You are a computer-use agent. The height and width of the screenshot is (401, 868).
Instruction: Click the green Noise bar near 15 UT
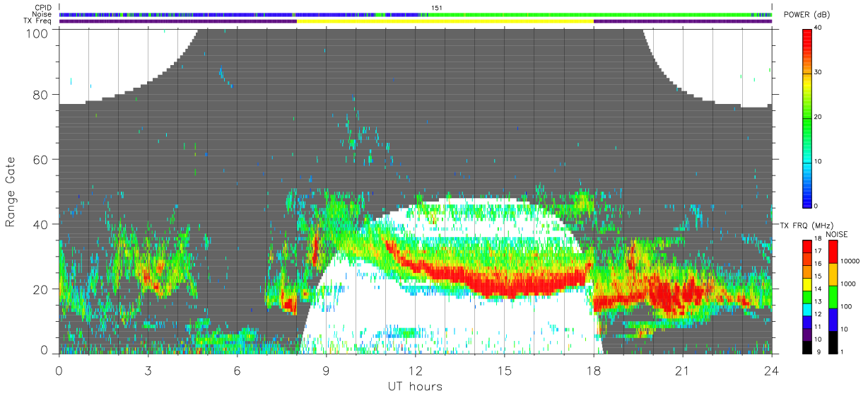(x=505, y=14)
